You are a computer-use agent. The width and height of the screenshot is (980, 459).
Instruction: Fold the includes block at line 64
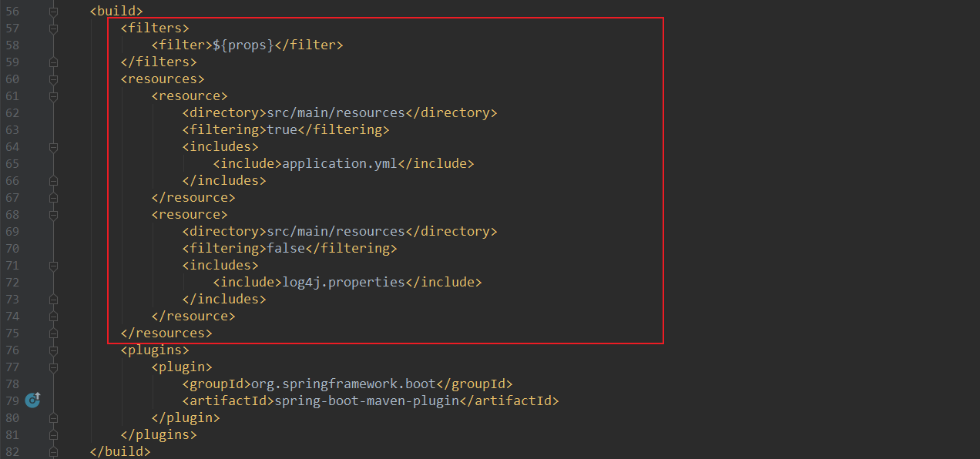click(x=53, y=147)
